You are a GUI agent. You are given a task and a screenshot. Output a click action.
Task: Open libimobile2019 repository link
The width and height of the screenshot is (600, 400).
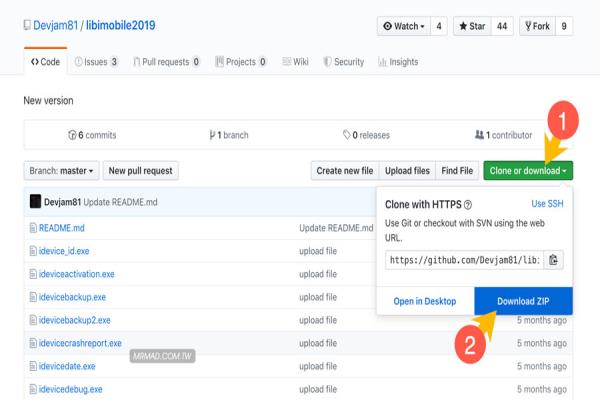click(121, 25)
